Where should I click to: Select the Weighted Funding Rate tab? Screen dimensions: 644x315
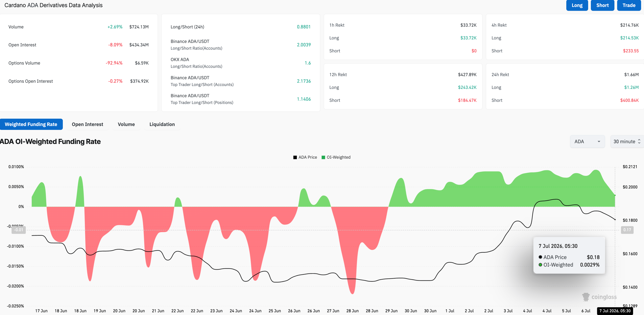31,124
